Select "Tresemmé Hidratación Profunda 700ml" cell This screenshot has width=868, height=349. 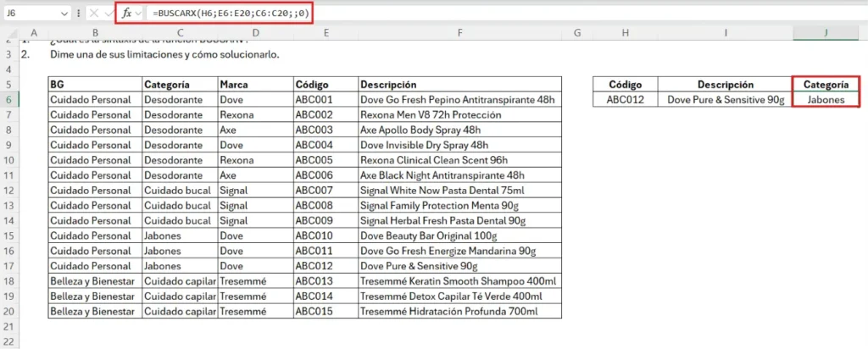pyautogui.click(x=460, y=311)
